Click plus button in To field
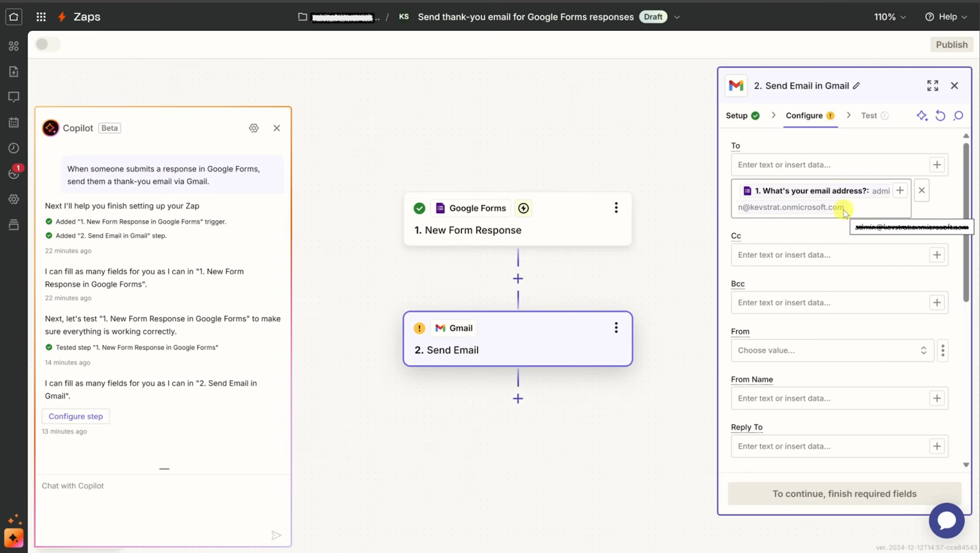This screenshot has width=980, height=553. coord(937,165)
